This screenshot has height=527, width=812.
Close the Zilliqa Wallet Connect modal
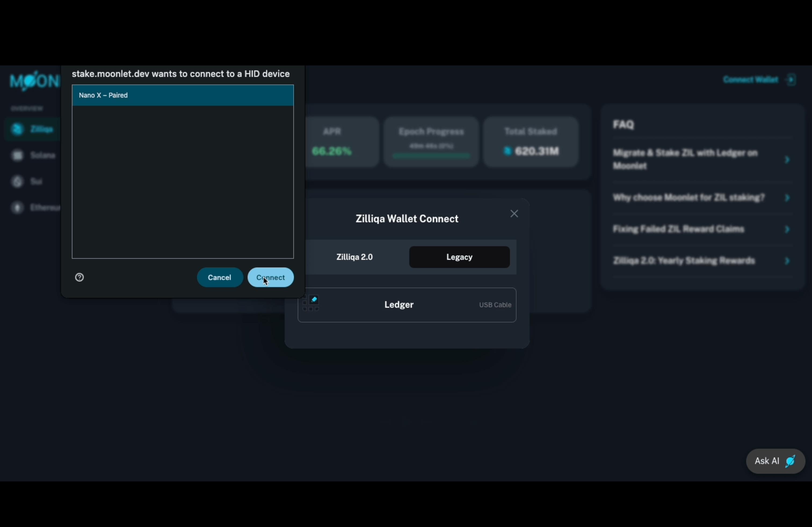514,214
